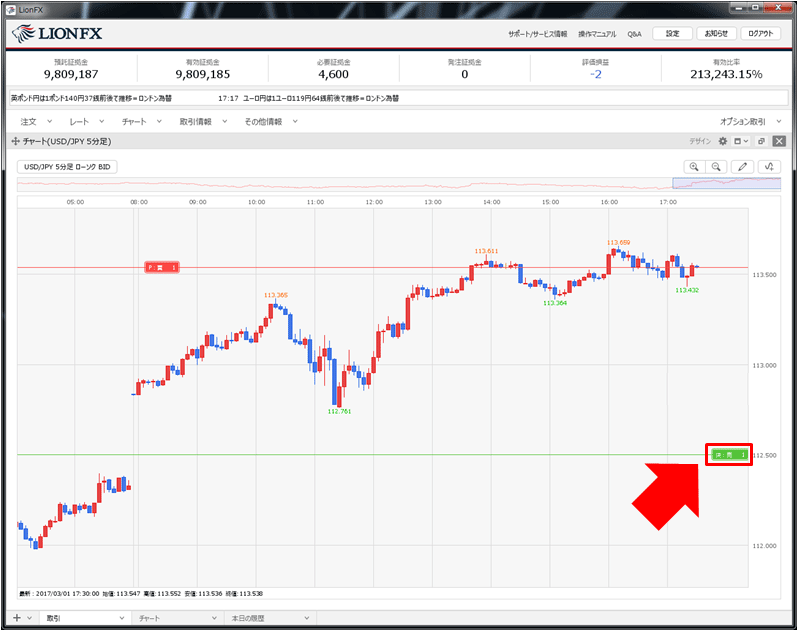The image size is (798, 631).
Task: Open サポート/サービス情報 link
Action: 537,34
